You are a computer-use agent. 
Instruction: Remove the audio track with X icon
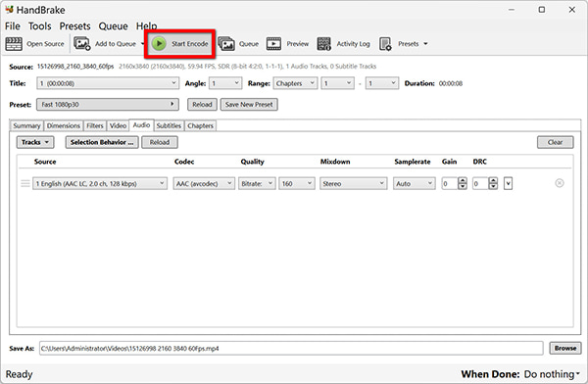click(x=560, y=183)
